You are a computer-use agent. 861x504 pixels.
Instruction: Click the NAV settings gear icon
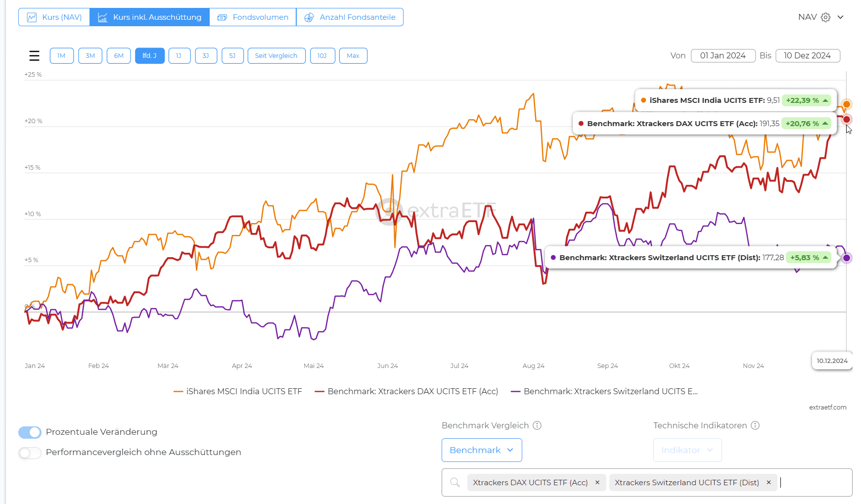pos(825,17)
